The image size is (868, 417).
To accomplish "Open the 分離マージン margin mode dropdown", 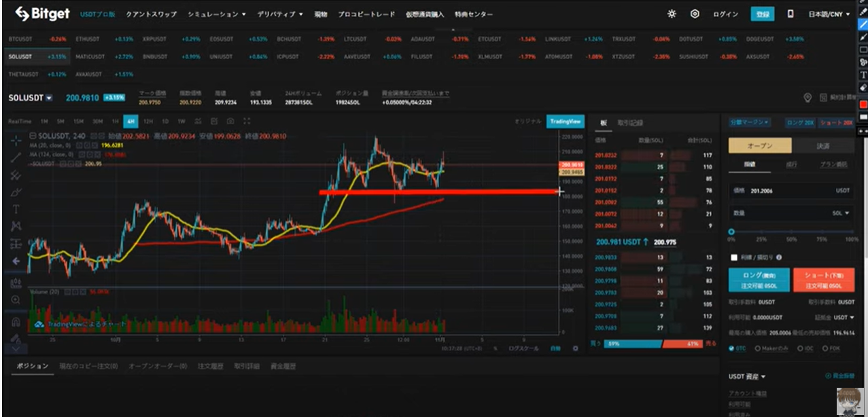I will point(750,122).
